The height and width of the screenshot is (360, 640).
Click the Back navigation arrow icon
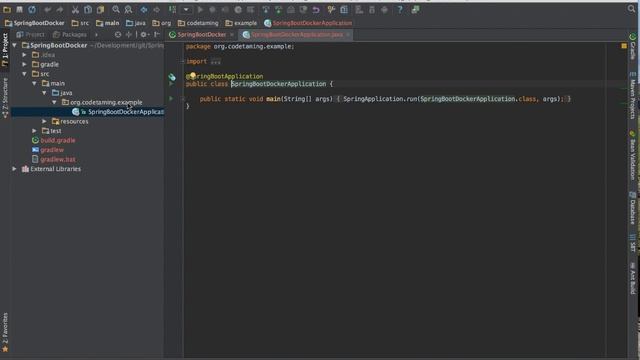coord(144,9)
